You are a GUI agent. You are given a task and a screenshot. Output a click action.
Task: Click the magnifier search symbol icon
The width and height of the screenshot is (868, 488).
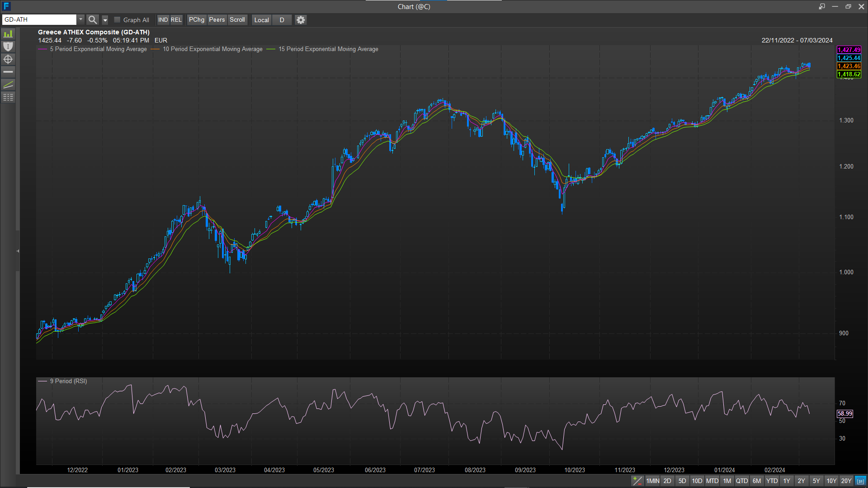click(92, 20)
